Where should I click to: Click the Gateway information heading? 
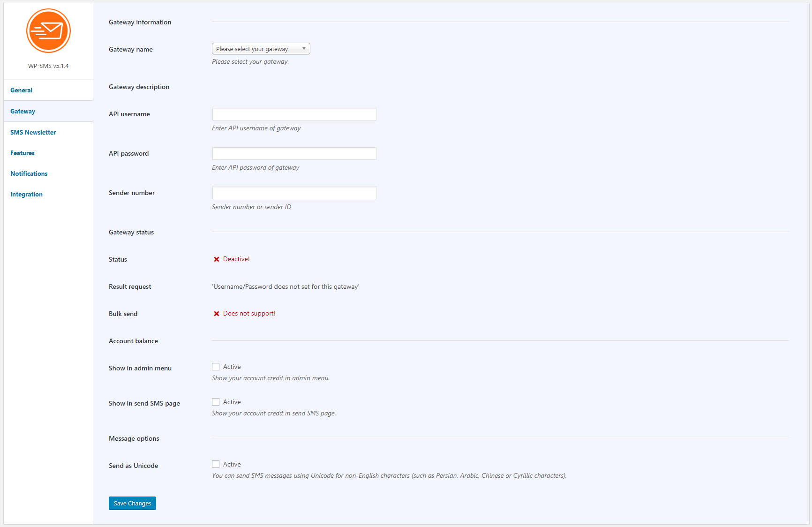point(140,22)
